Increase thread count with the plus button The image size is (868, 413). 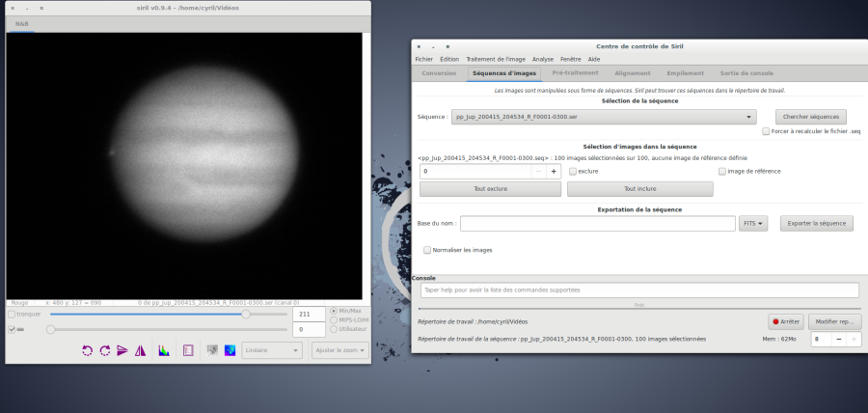point(854,340)
